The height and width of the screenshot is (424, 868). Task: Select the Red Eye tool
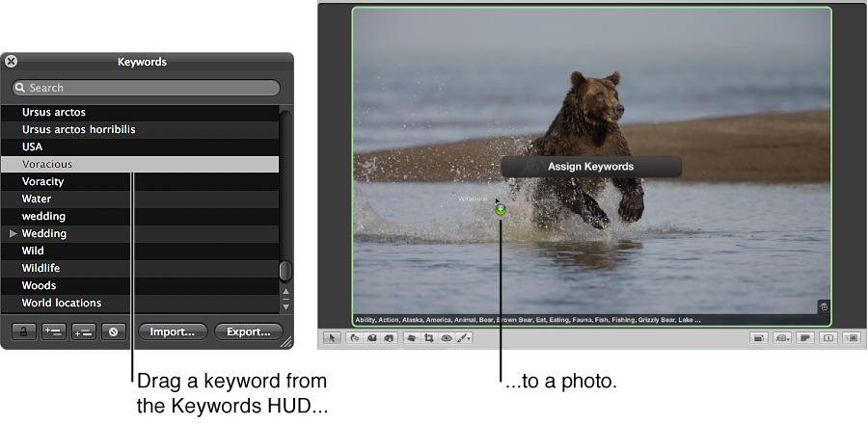(447, 338)
